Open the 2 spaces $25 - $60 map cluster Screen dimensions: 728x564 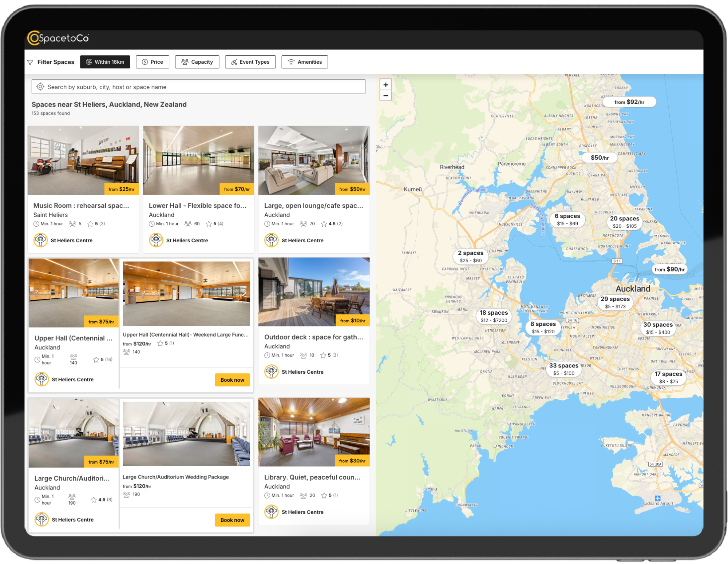(471, 256)
